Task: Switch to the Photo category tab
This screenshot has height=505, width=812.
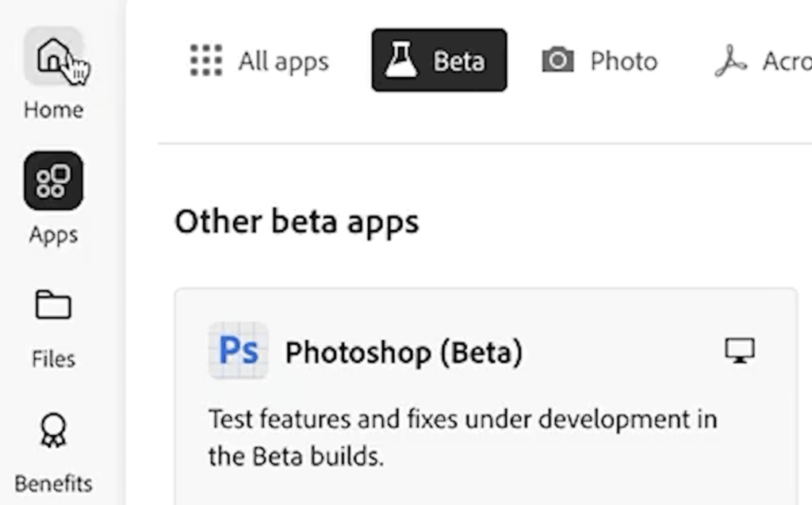Action: [x=623, y=61]
